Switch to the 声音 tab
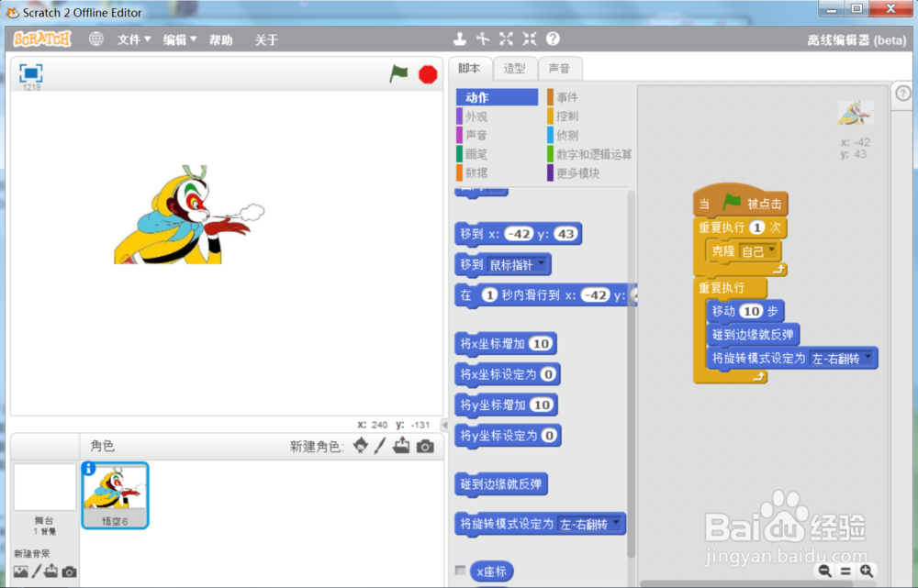Screen dimensions: 918x588 [560, 69]
